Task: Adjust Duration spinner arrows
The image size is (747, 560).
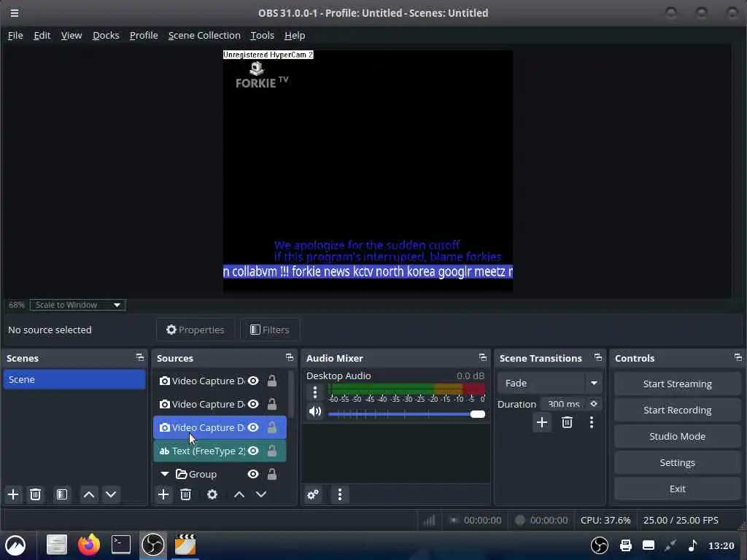Action: pos(594,404)
